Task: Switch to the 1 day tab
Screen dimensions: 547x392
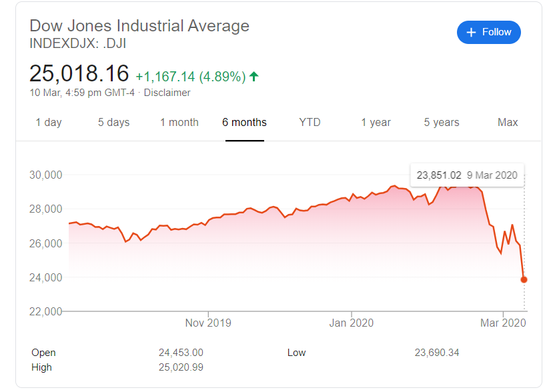Action: coord(49,123)
